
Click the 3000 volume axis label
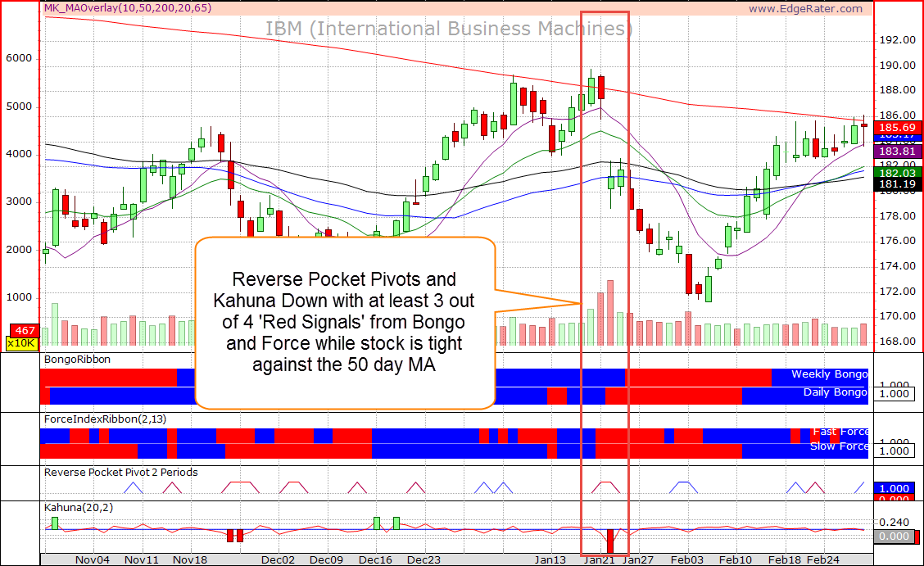[x=19, y=201]
